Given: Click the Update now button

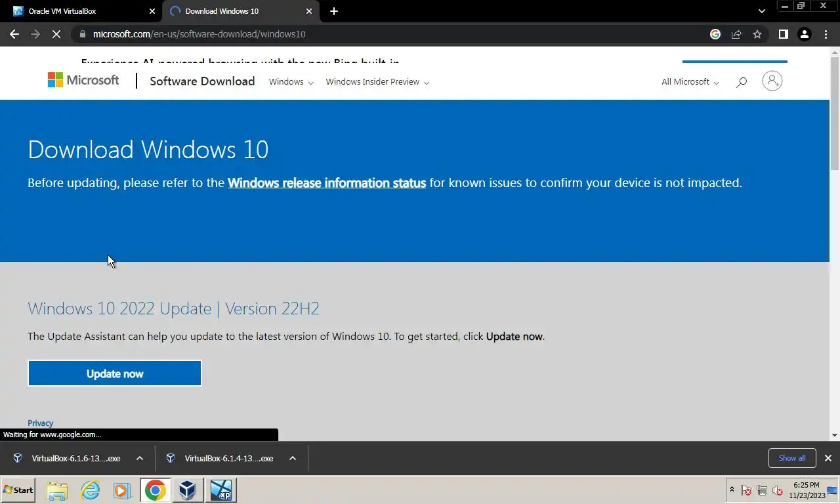Looking at the screenshot, I should pyautogui.click(x=115, y=373).
